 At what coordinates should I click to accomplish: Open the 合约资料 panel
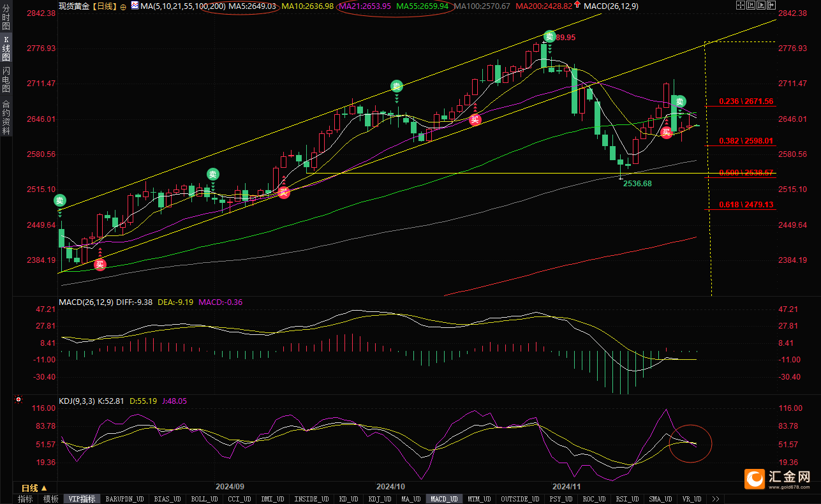pos(6,117)
